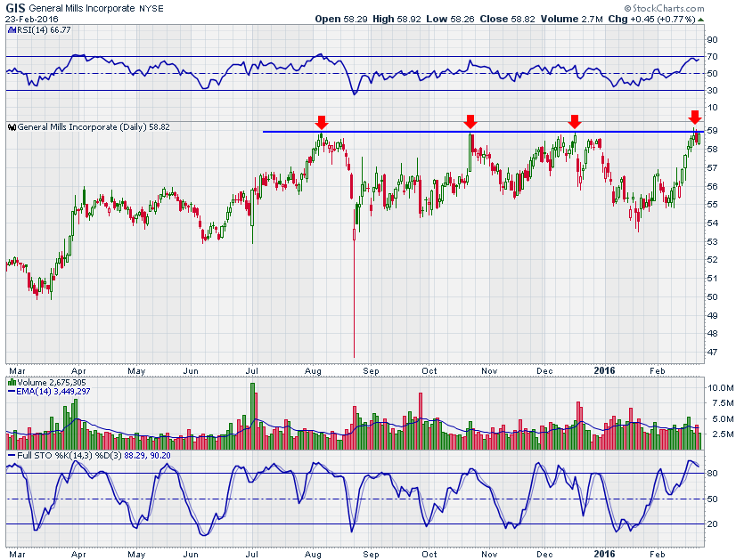Click the blue dash beside Full STO label

[x=12, y=456]
